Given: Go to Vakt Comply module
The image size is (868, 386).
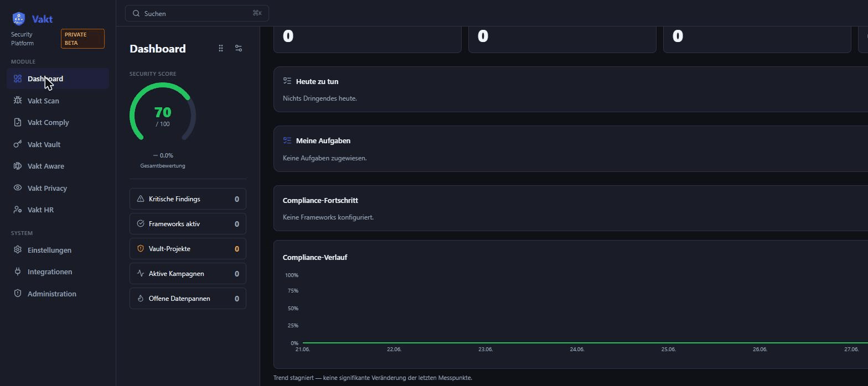Looking at the screenshot, I should (58, 122).
